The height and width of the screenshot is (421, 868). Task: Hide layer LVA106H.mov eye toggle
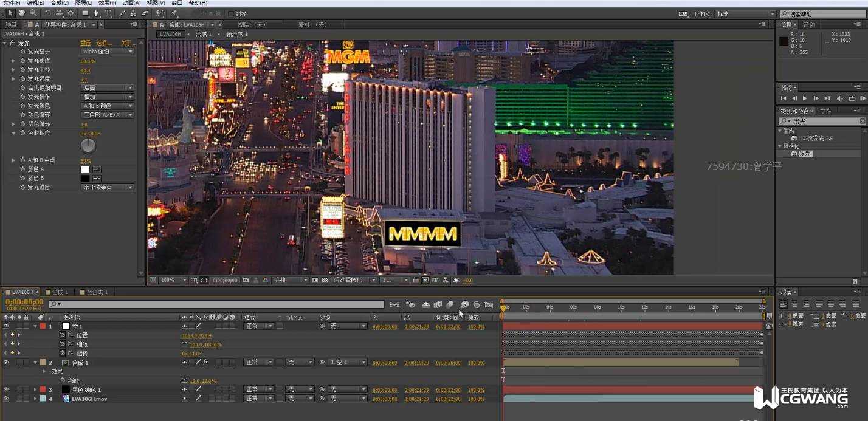pyautogui.click(x=6, y=399)
